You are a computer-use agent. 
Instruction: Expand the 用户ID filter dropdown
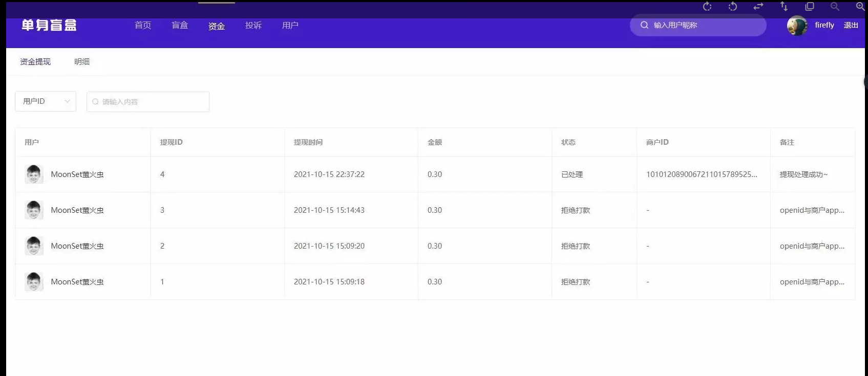[x=46, y=101]
